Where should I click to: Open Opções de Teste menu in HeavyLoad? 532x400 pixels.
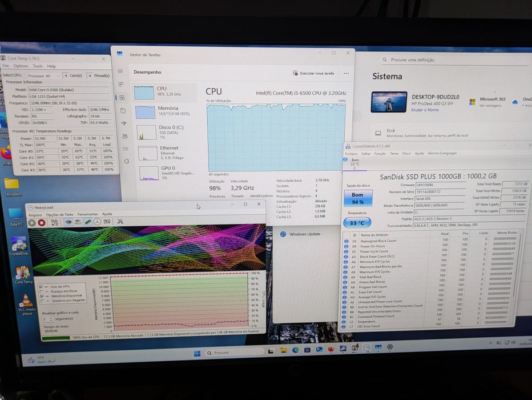[x=60, y=215]
